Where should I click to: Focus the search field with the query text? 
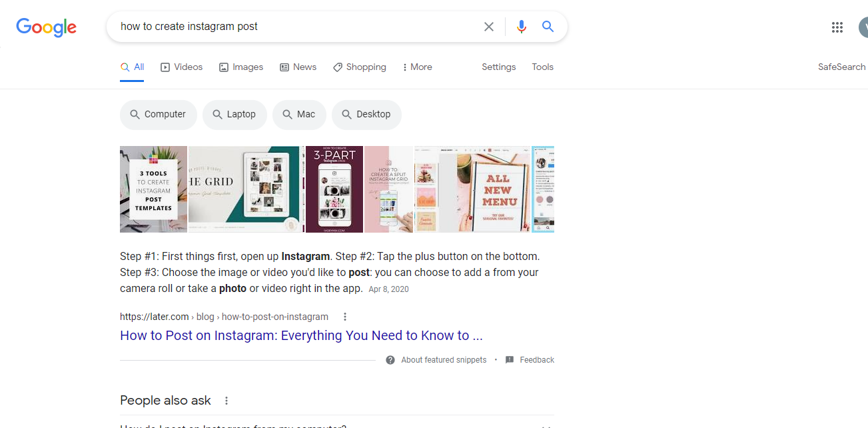(x=296, y=27)
